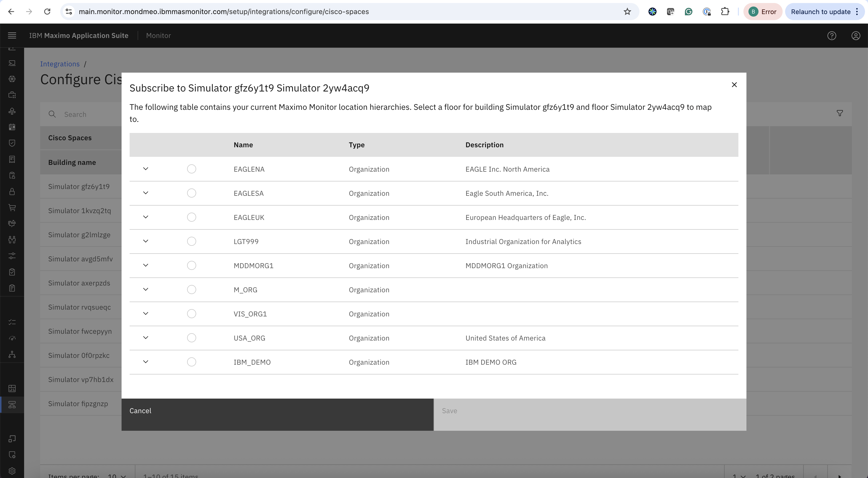The image size is (868, 478).
Task: Click the Type column header
Action: click(x=356, y=145)
